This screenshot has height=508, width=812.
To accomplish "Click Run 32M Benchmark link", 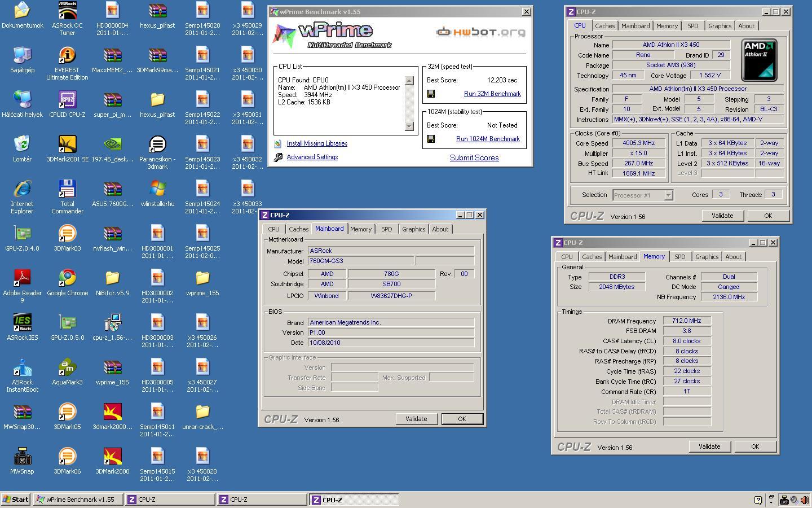I will tap(492, 94).
